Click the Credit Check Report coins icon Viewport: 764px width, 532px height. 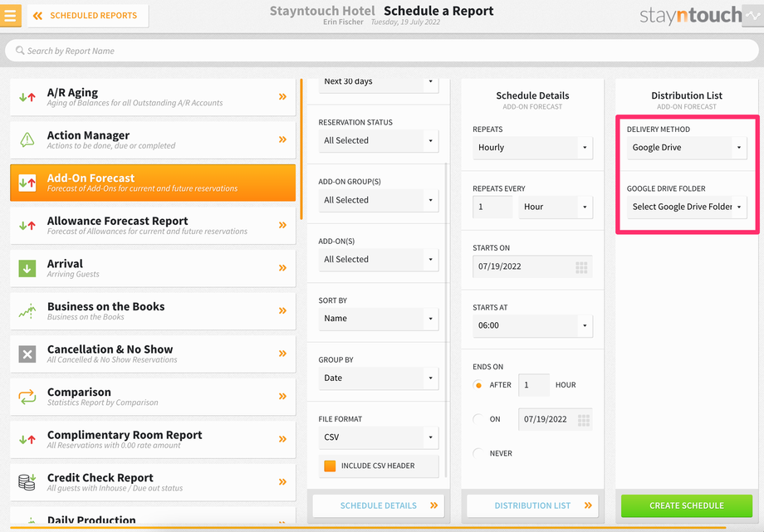pyautogui.click(x=27, y=482)
